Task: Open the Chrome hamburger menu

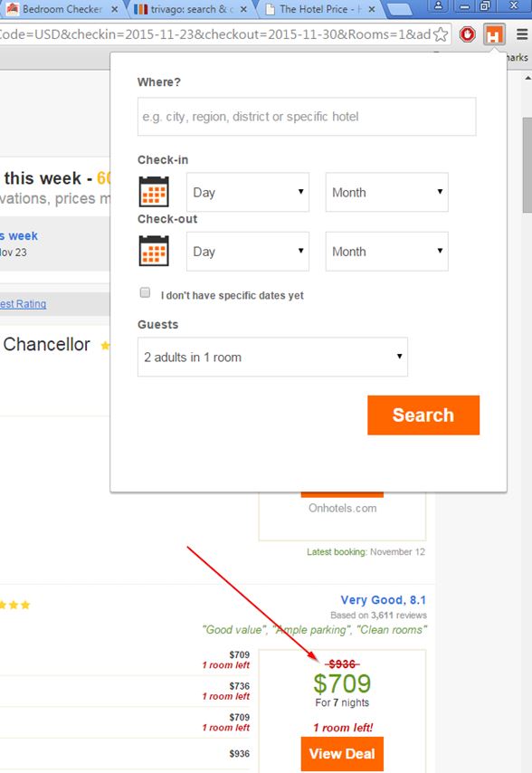Action: point(522,34)
